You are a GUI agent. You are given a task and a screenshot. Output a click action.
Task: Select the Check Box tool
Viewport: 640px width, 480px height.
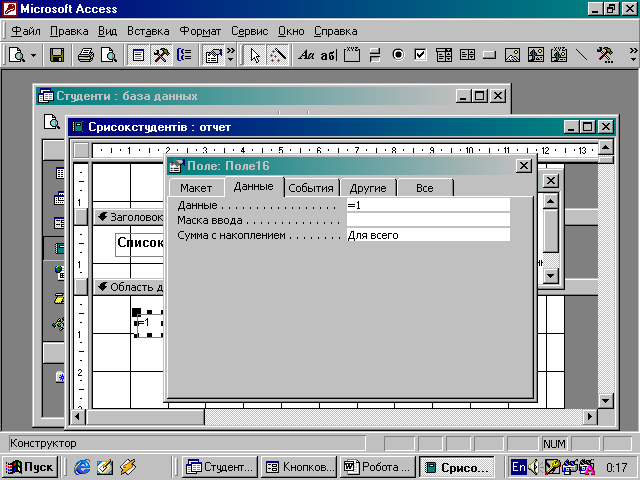(420, 55)
